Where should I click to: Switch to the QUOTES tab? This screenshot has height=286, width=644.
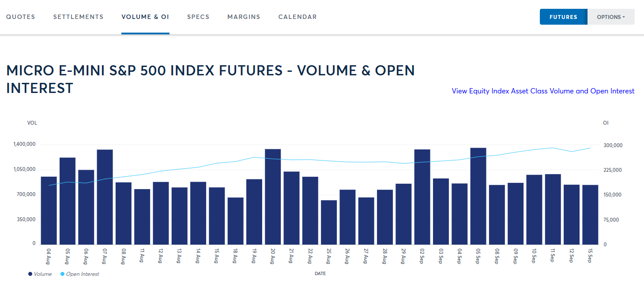coord(20,17)
